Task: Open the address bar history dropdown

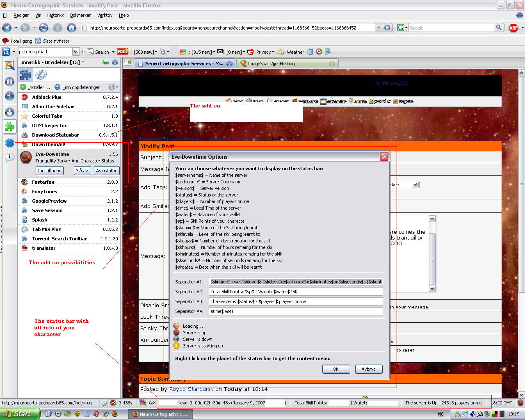Action: (379, 28)
